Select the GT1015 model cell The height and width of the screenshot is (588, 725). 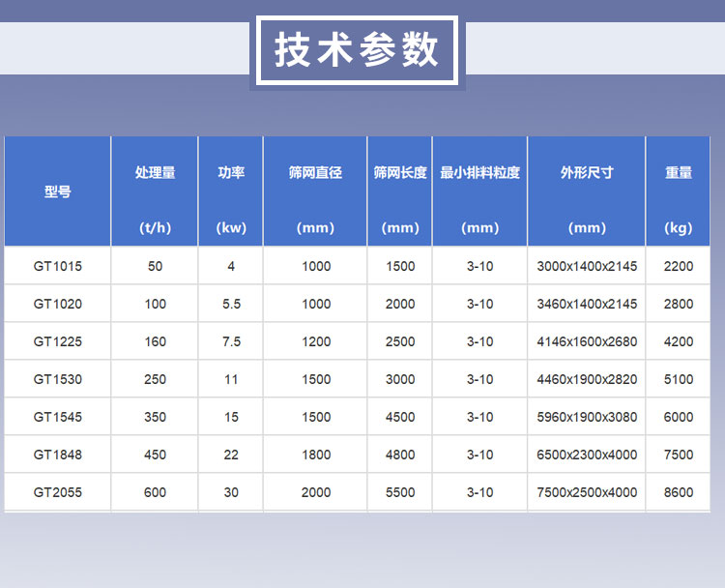pos(58,266)
